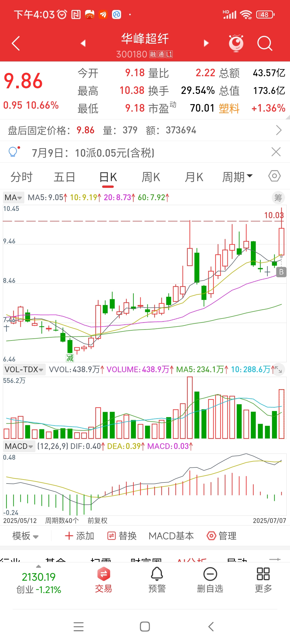Screen dimensions: 290x644
Task: Toggle the 筹 chip distribution button
Action: (x=278, y=198)
